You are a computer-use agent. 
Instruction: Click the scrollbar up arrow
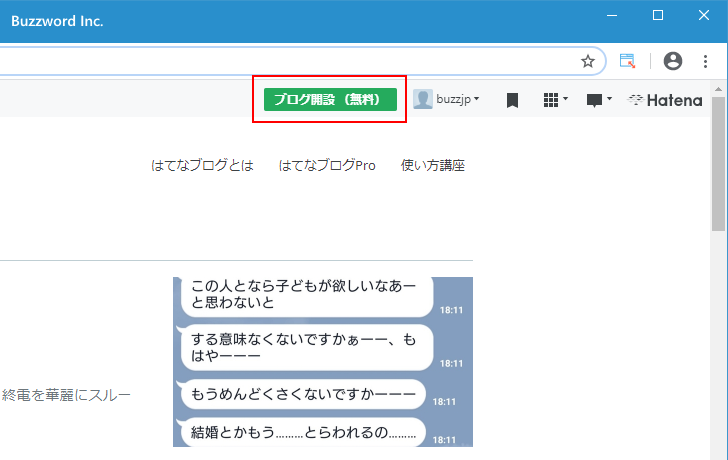point(718,89)
